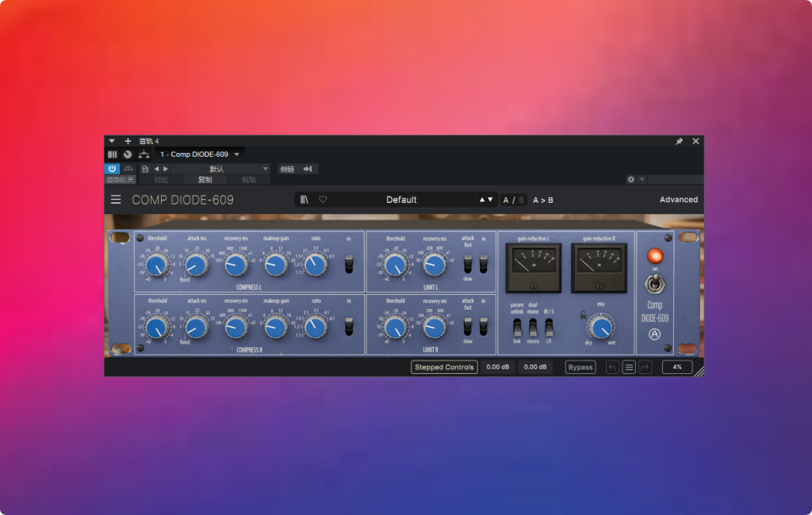Open the Comp DIODE-609 hamburger main menu

(116, 200)
